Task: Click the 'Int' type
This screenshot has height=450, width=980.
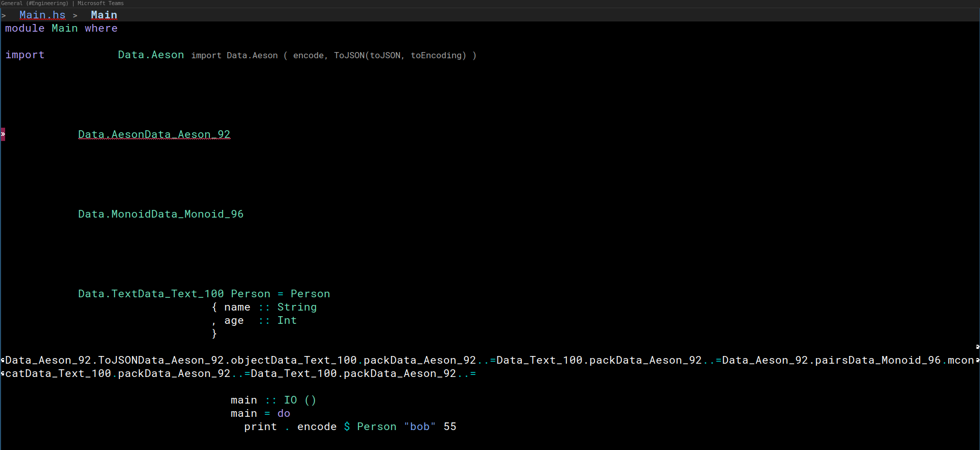Action: (287, 321)
